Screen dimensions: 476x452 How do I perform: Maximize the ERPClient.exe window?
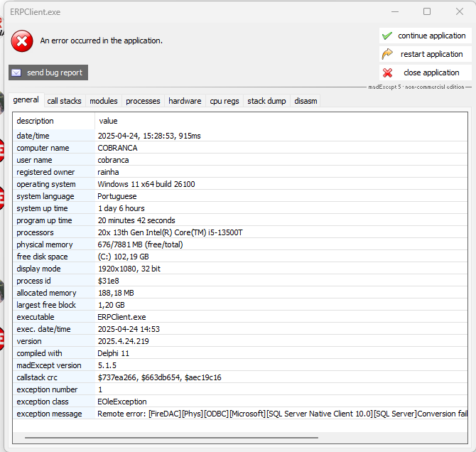pos(427,11)
